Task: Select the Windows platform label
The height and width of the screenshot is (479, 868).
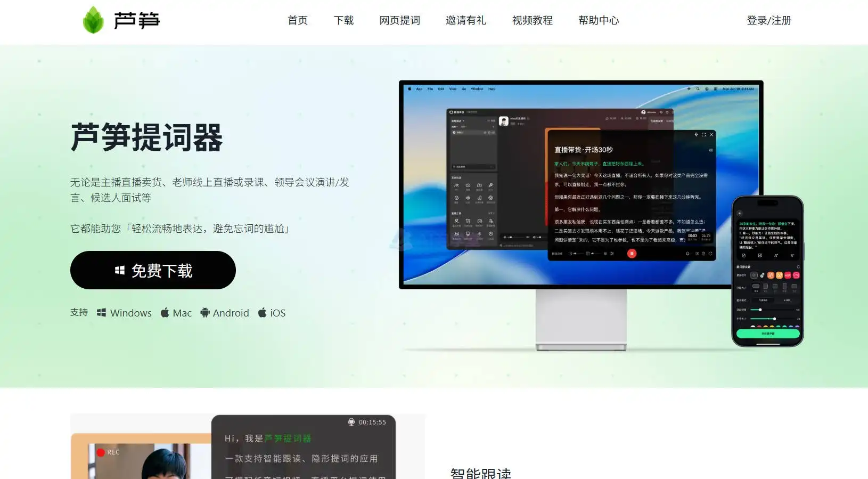Action: (x=131, y=313)
